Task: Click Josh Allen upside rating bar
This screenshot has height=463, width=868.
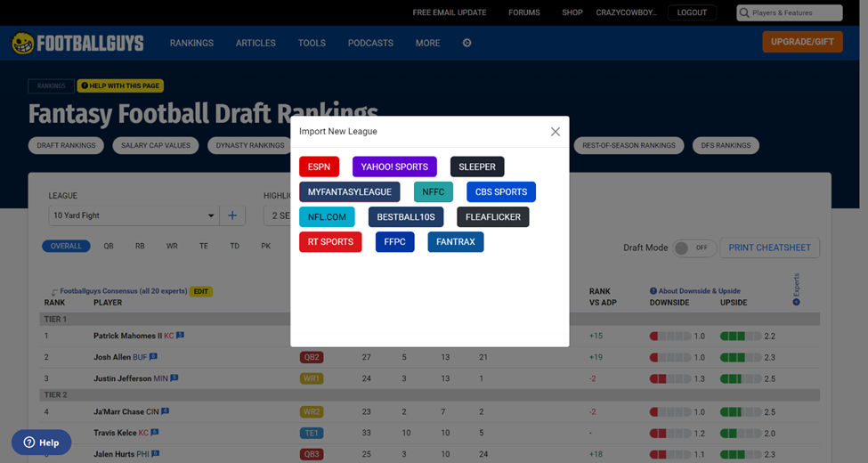Action: click(741, 357)
